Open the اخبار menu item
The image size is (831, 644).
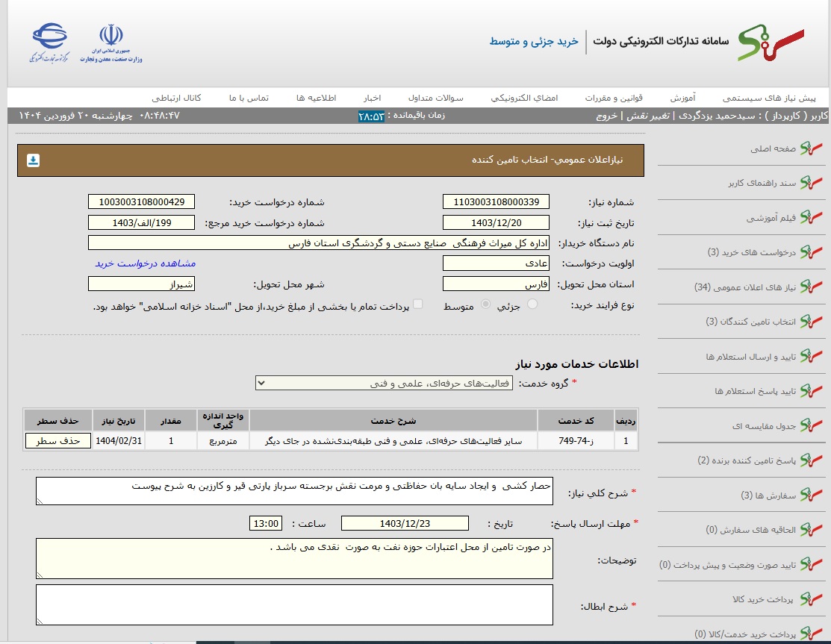(372, 98)
